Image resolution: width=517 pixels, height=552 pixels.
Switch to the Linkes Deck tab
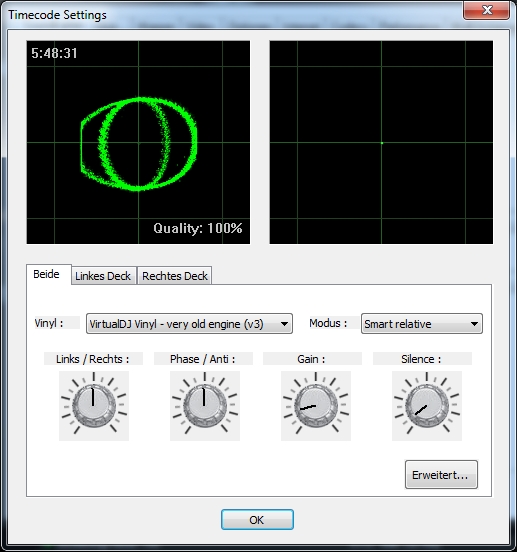coord(103,276)
